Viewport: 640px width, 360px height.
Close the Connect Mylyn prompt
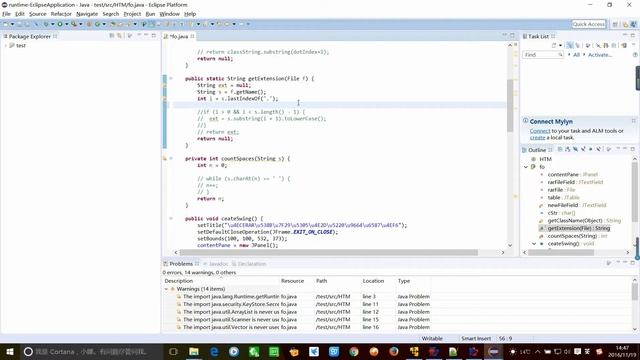click(633, 121)
